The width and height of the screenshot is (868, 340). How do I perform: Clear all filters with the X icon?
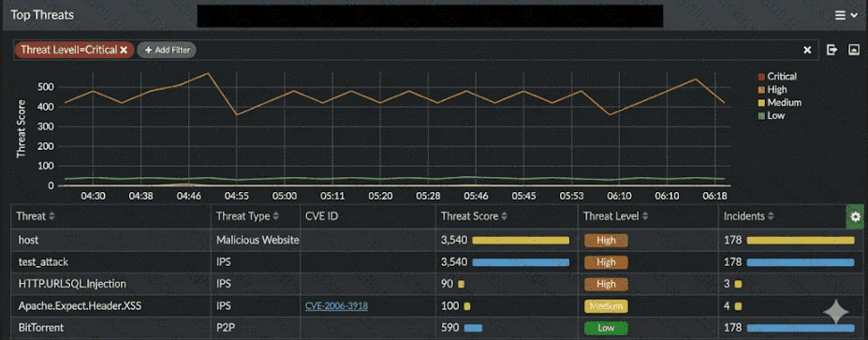[808, 50]
